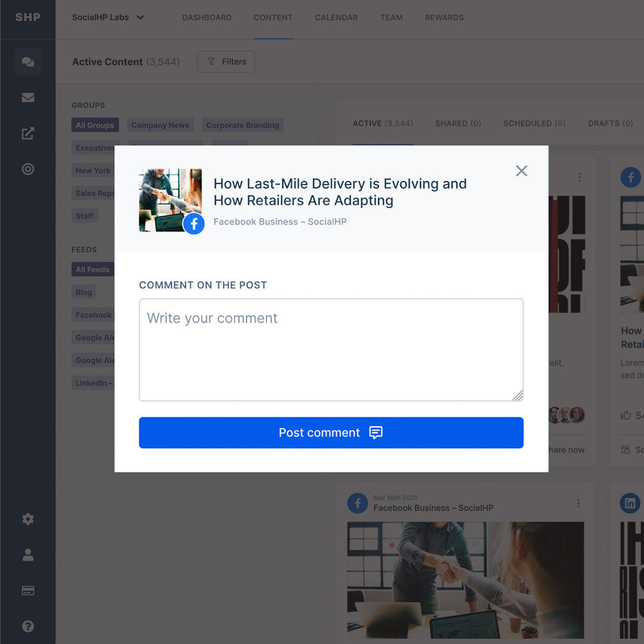Expand the SocialHP Labs workspace dropdown
644x644 pixels.
[x=108, y=17]
